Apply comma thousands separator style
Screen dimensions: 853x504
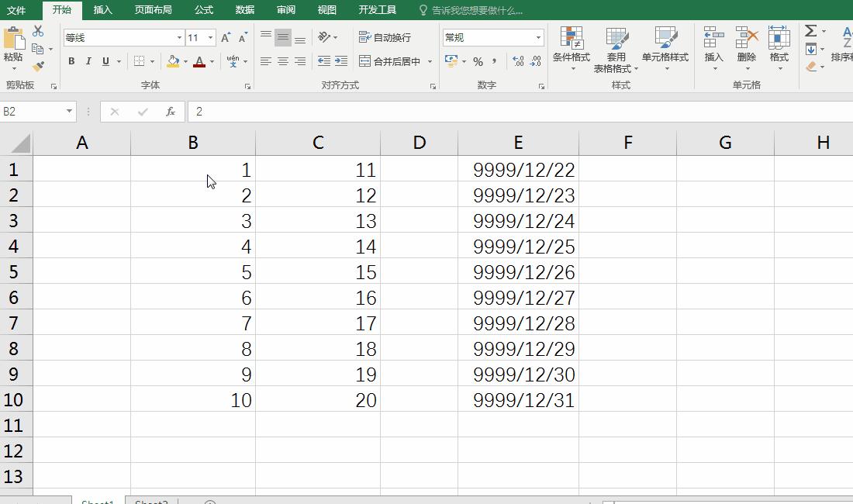tap(494, 61)
